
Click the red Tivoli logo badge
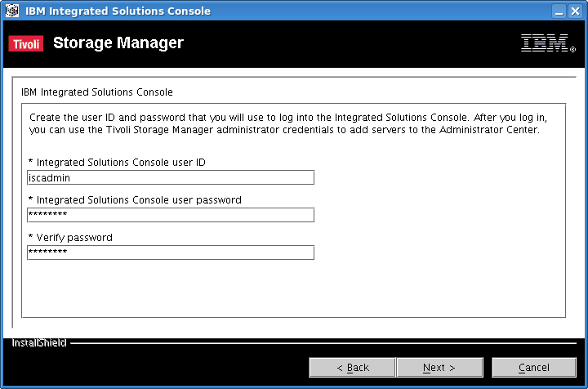[x=26, y=43]
